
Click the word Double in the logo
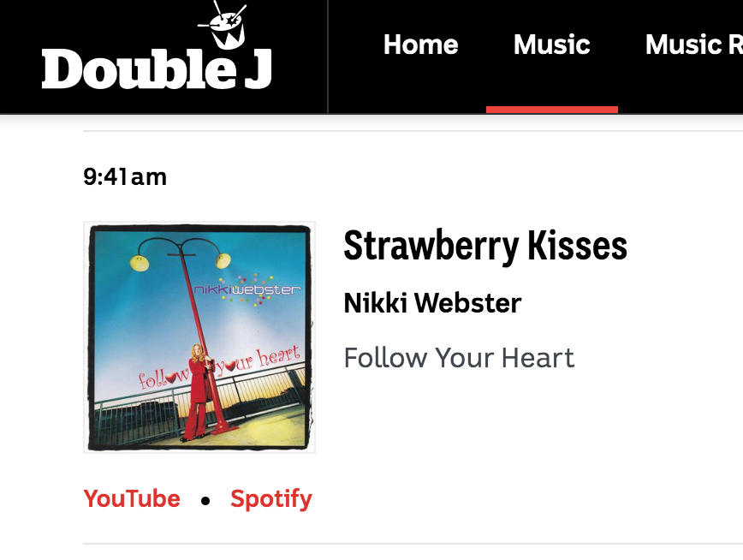(139, 69)
